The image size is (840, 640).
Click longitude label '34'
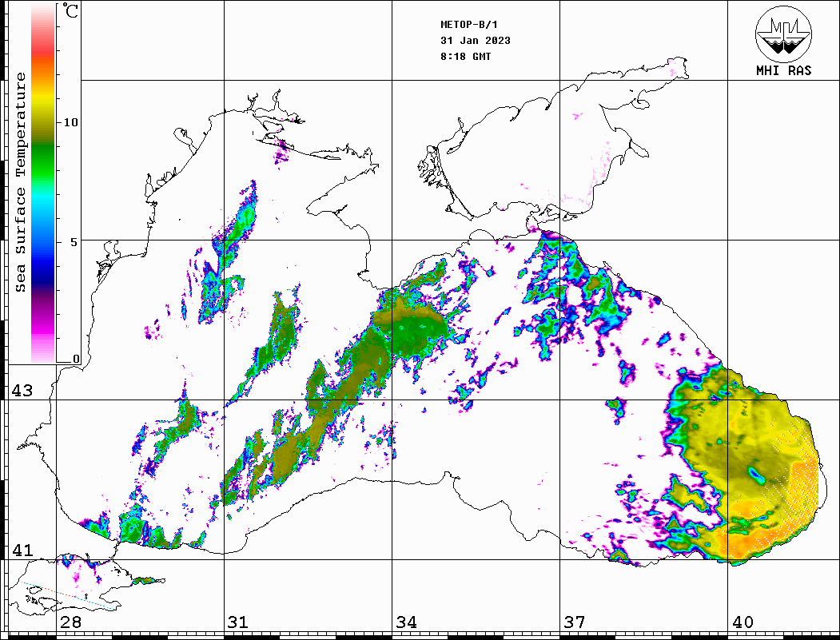coord(406,622)
